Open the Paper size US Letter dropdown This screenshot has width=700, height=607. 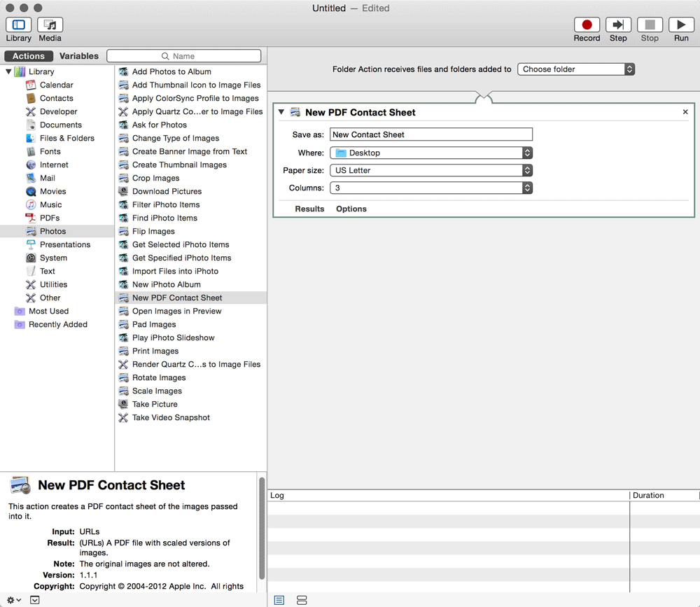[x=431, y=170]
